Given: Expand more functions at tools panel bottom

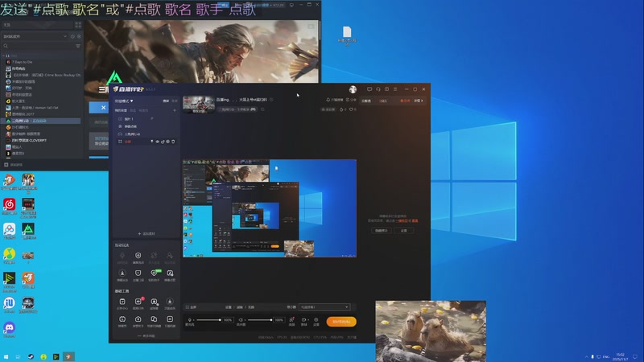Looking at the screenshot, I should 147,335.
